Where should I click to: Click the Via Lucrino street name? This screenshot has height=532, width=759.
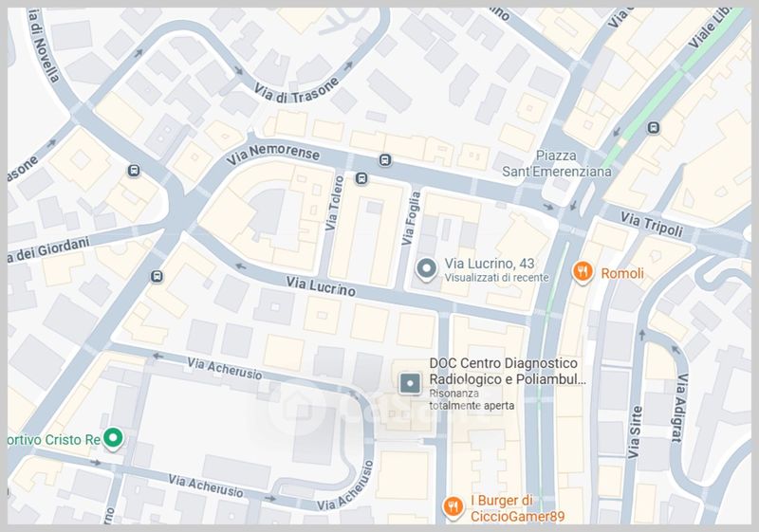321,286
